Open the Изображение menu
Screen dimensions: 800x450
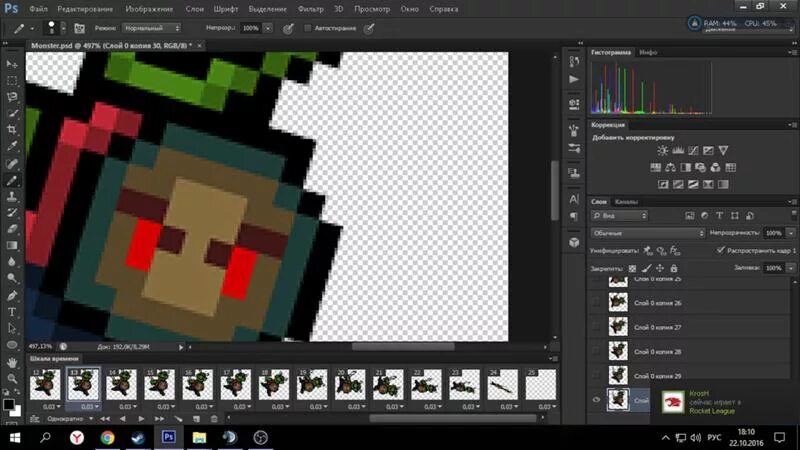click(149, 9)
